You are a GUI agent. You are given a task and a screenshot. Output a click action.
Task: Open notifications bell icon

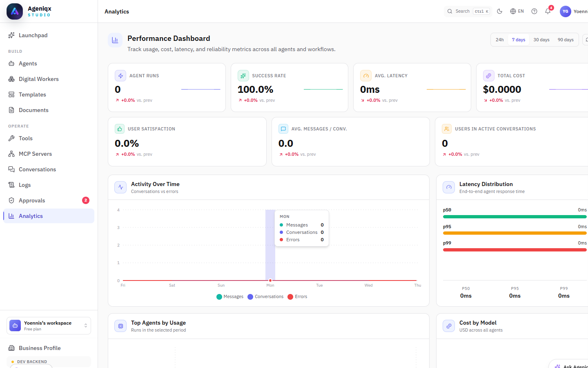pos(548,11)
